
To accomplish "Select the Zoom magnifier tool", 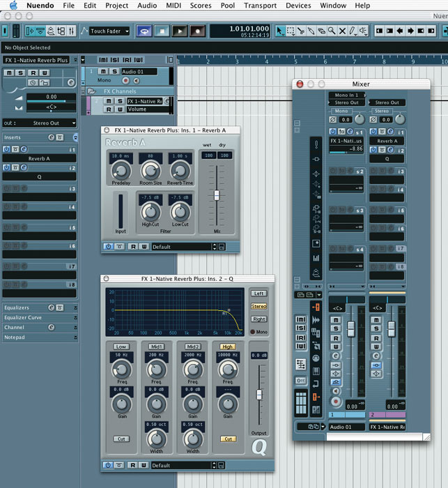I will [333, 31].
